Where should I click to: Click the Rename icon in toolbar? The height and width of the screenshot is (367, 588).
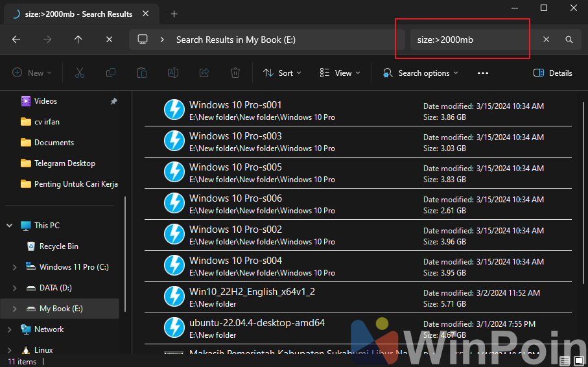click(x=173, y=73)
